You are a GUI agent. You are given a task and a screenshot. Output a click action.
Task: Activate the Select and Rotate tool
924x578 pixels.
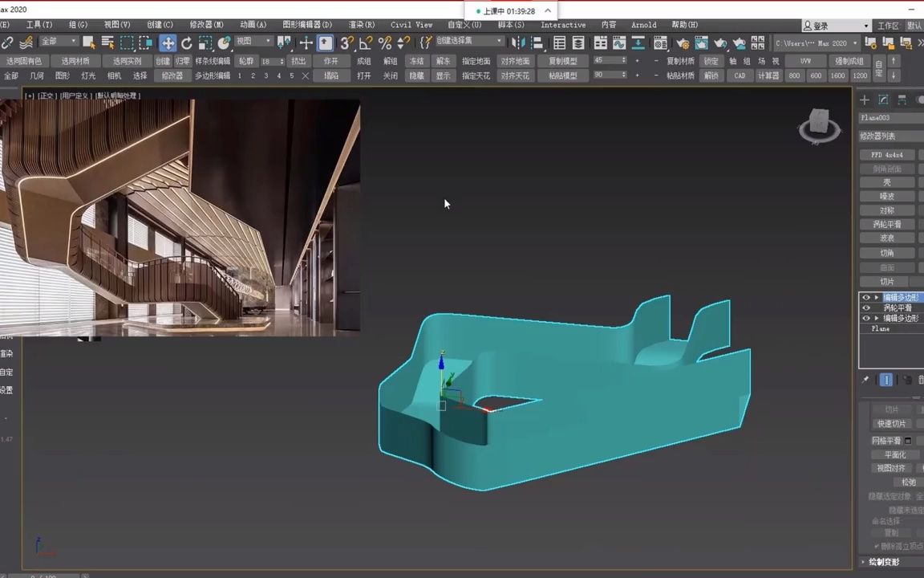point(187,42)
